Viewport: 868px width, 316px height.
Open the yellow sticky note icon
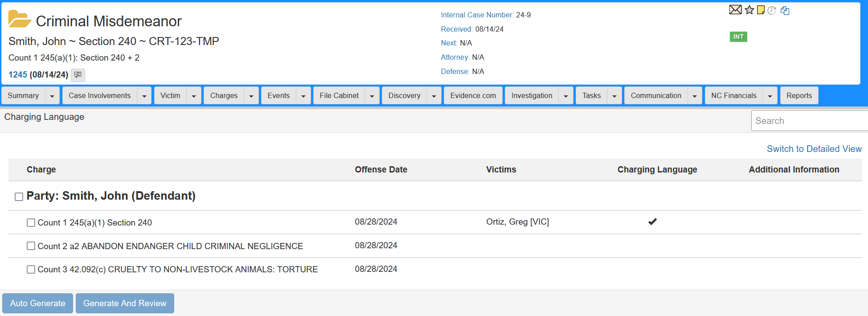761,10
